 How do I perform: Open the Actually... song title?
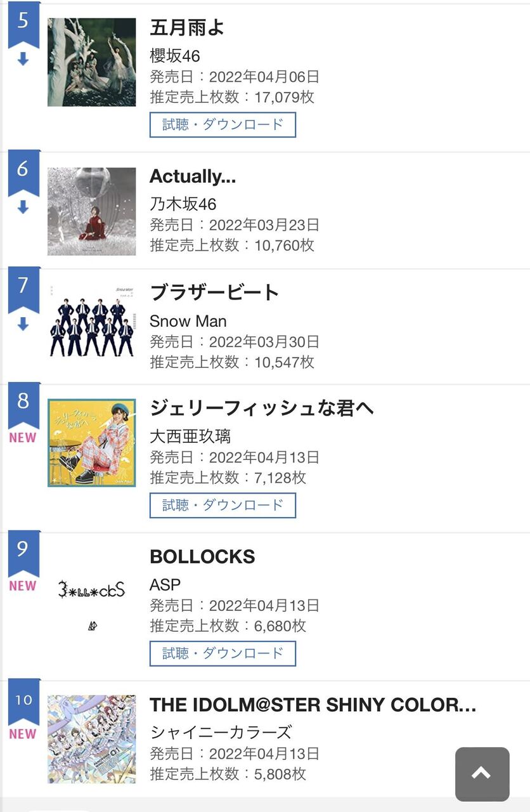(x=193, y=176)
